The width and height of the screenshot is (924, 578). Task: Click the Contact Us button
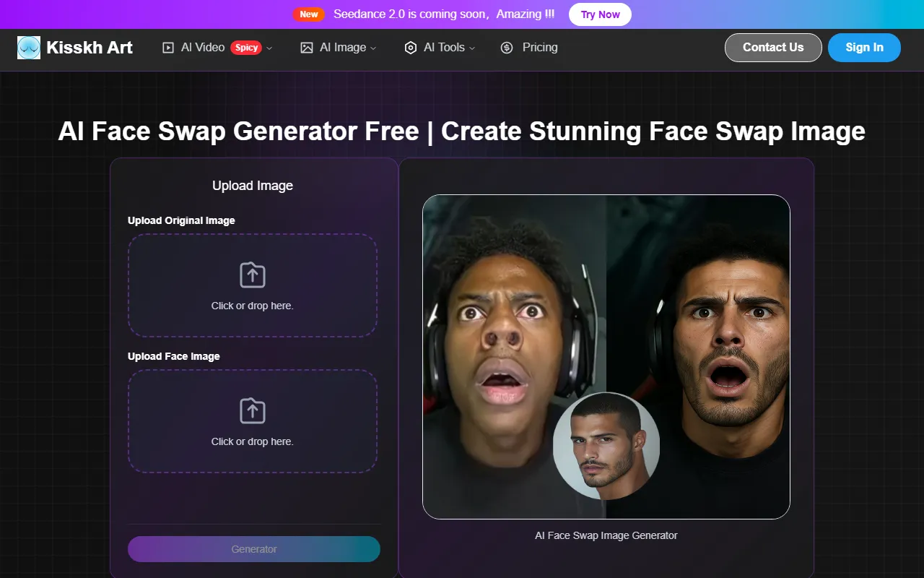coord(772,48)
